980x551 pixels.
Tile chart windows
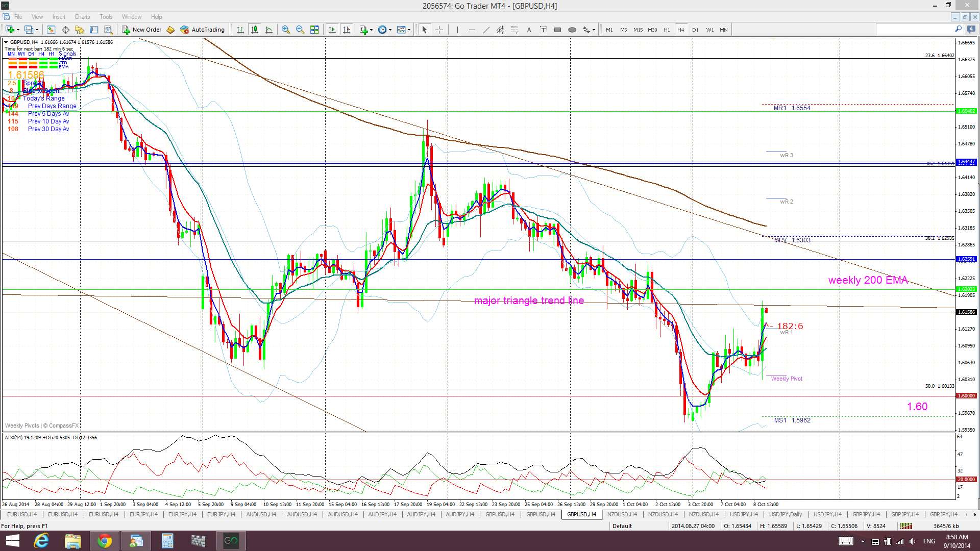(x=314, y=30)
